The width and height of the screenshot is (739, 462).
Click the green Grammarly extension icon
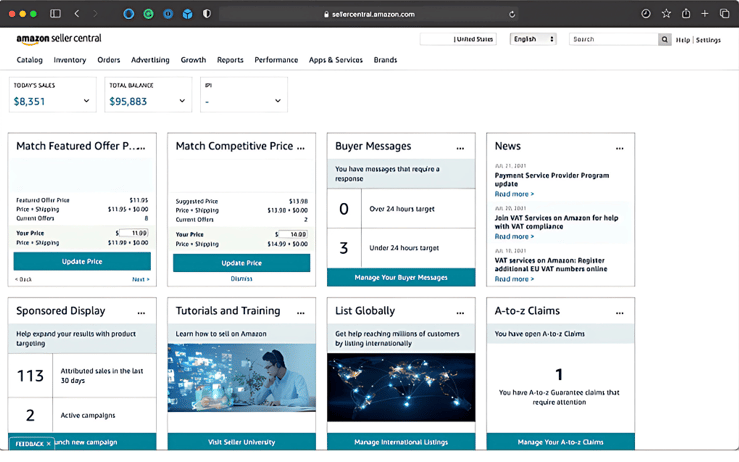point(148,14)
